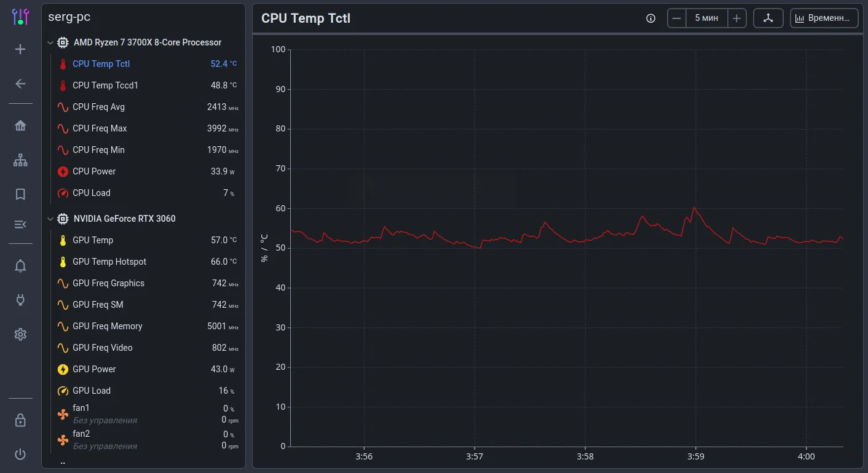Click the serg-pc host name

69,17
